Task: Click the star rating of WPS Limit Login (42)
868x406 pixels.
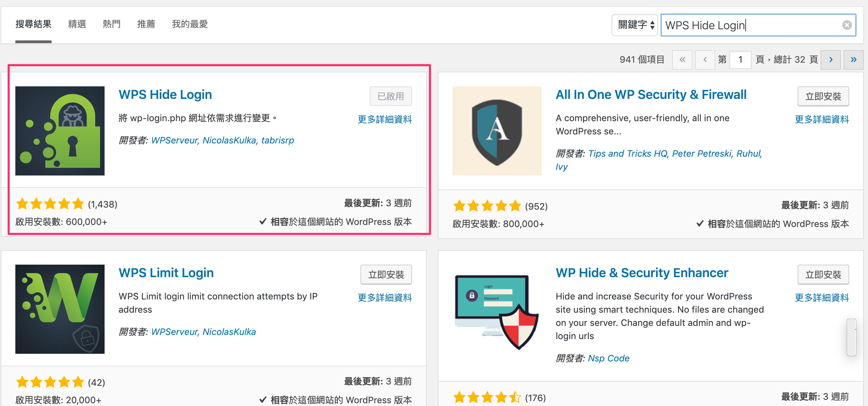Action: tap(50, 382)
